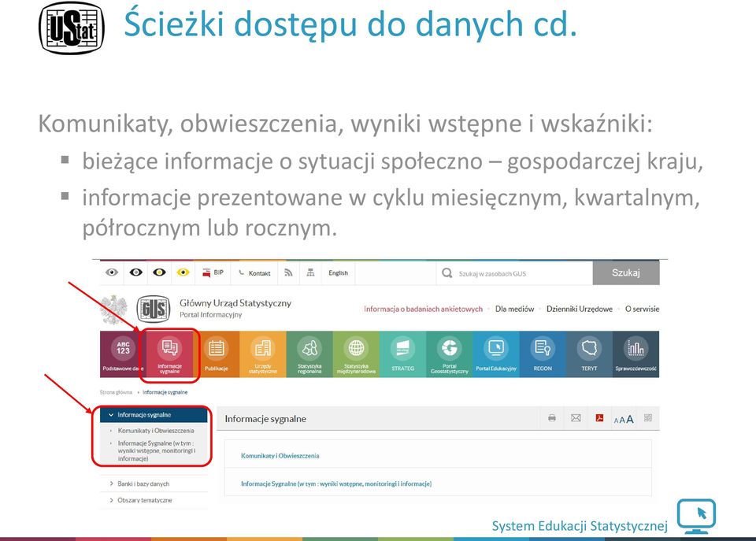
Task: Export page via the PDF icon
Action: [x=599, y=418]
